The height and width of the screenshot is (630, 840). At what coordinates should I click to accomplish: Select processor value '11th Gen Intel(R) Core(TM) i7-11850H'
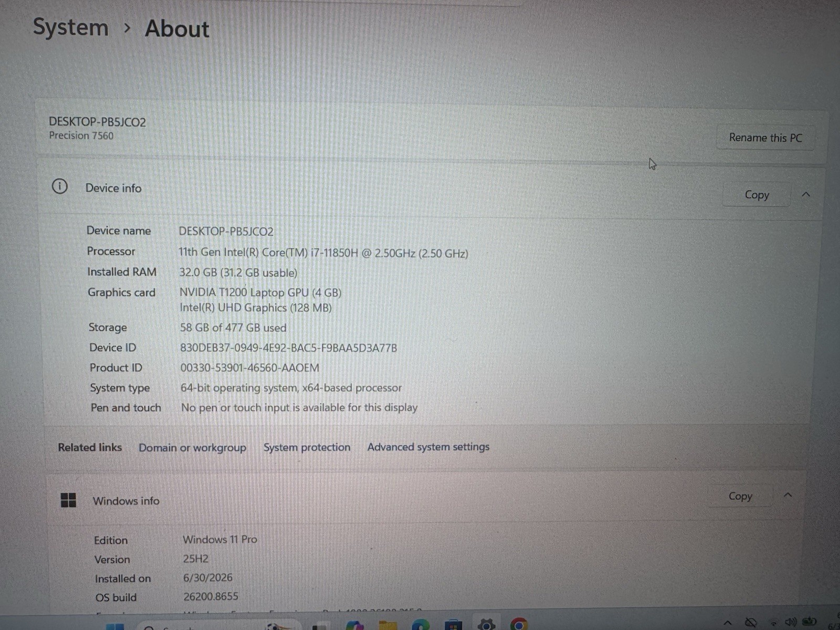[x=268, y=253]
